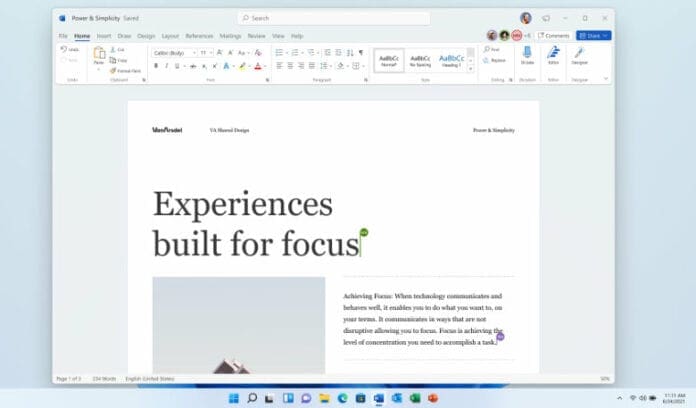Switch to the Draw tab
The image size is (696, 408).
click(x=124, y=36)
